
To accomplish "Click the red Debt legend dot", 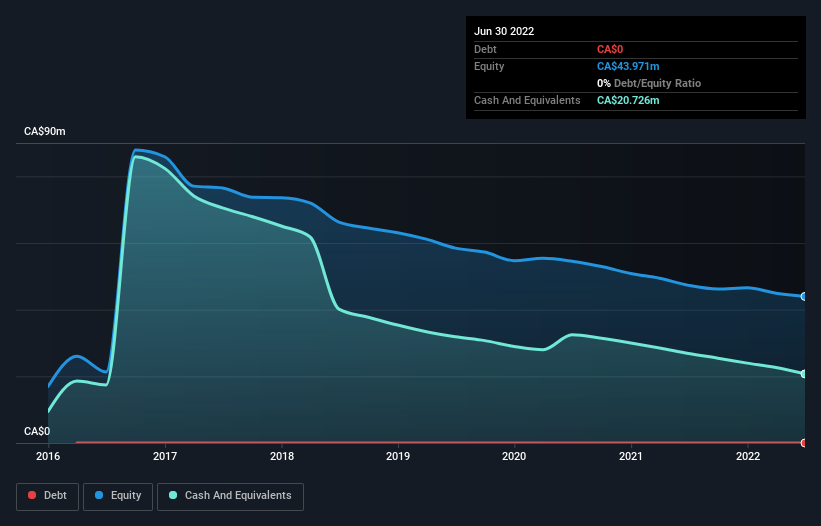I will click(32, 495).
